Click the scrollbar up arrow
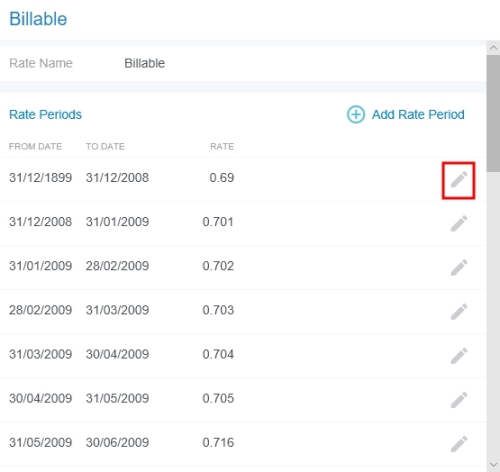 coord(494,48)
